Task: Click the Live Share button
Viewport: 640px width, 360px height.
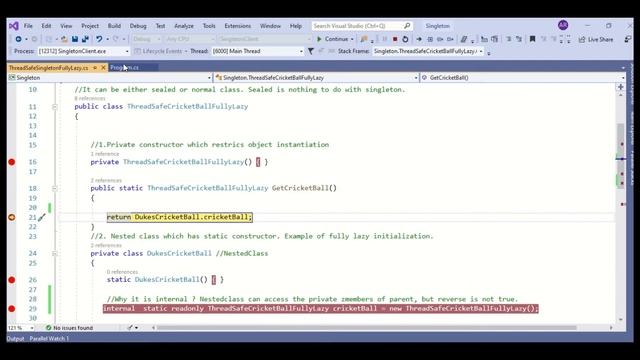Action: 596,39
